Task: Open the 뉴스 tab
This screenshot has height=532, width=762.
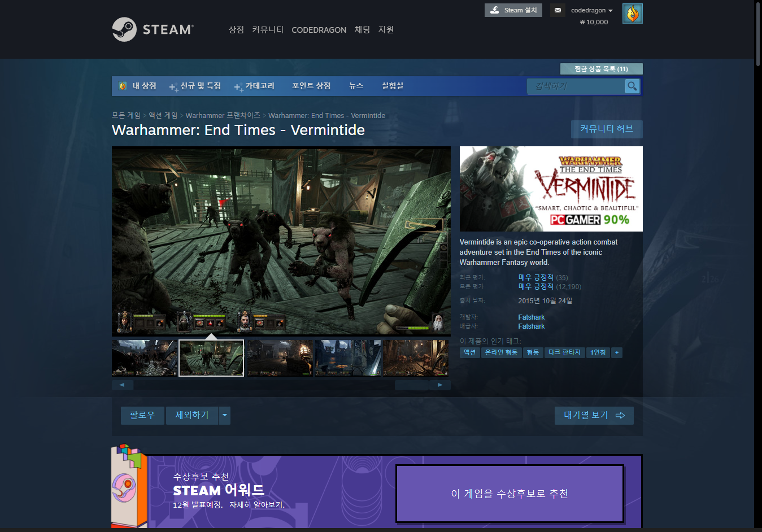Action: (356, 86)
